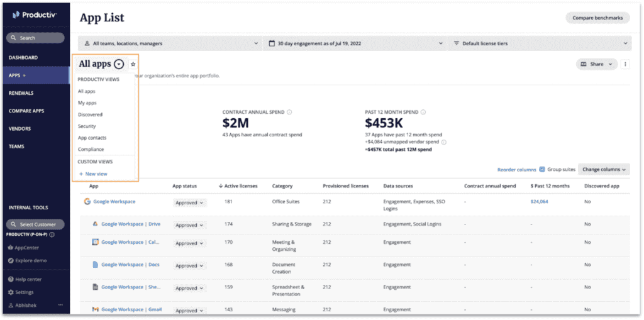Click the Google Docs icon

95,265
